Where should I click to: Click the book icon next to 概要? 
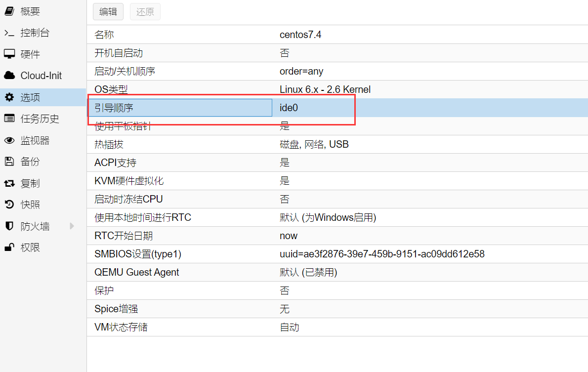(x=9, y=11)
